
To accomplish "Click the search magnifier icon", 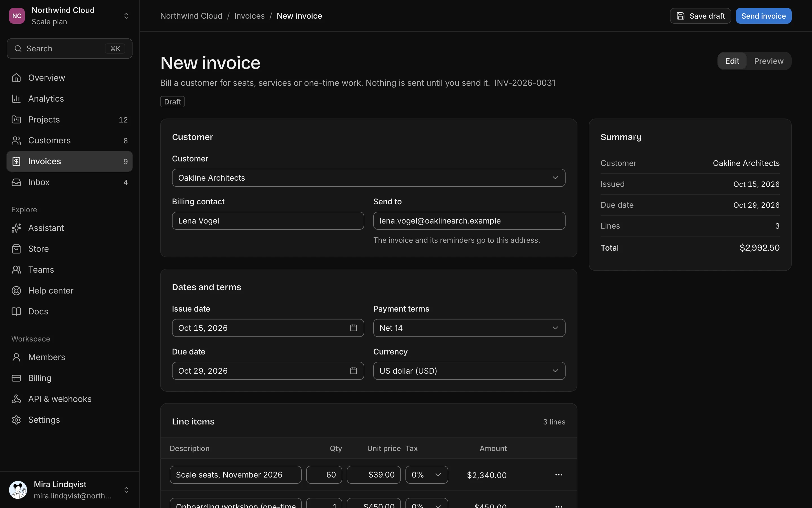I will pos(18,49).
